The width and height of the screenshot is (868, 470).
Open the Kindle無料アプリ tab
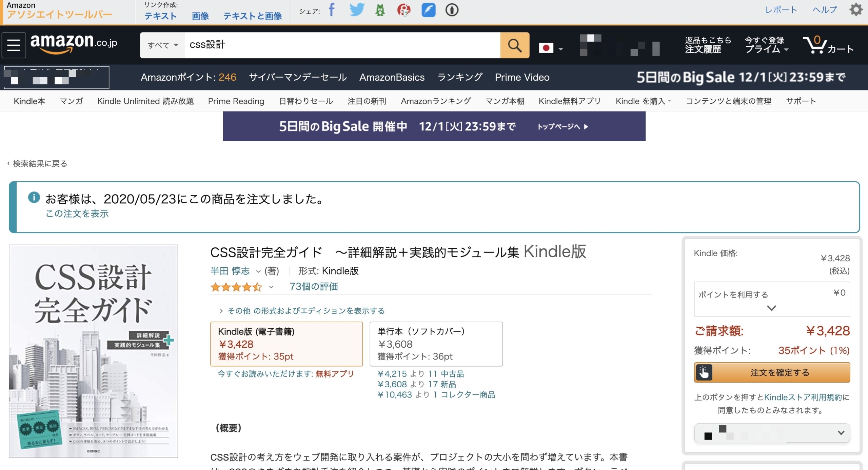click(x=570, y=101)
